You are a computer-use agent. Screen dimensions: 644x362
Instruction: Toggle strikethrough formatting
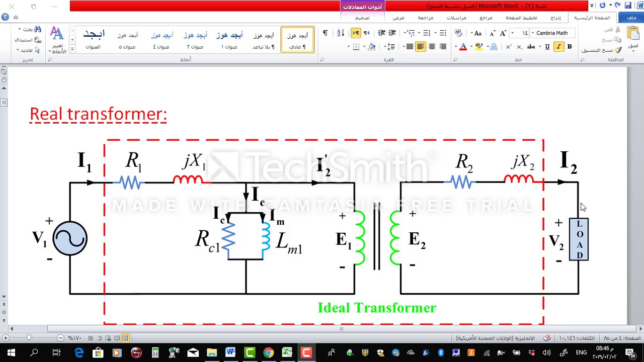coord(531,47)
